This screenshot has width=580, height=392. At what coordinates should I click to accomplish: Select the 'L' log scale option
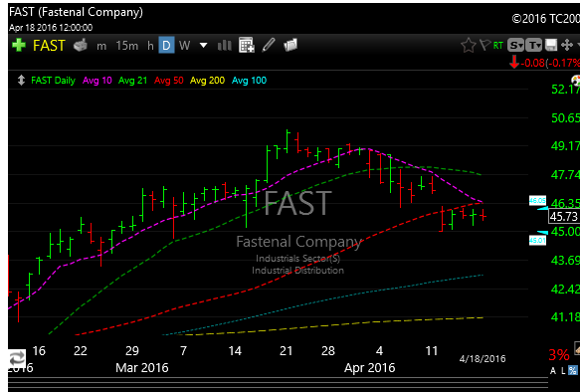pos(563,370)
